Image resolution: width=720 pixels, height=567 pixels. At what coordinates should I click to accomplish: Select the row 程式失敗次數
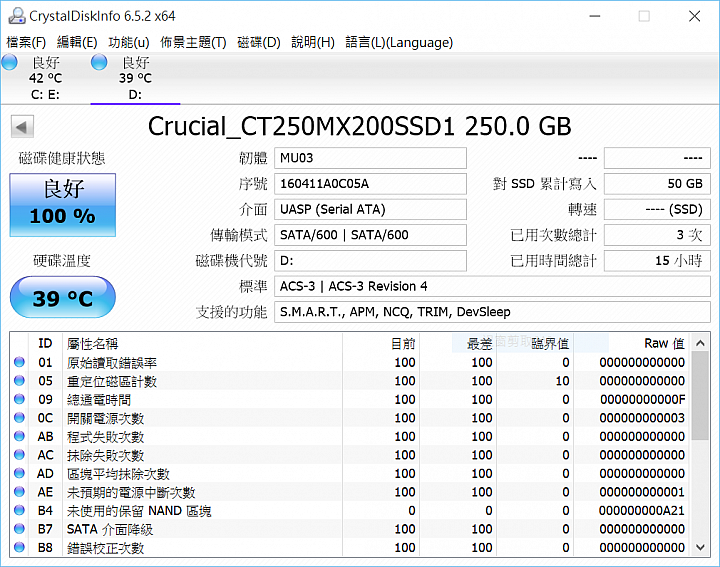coord(350,436)
